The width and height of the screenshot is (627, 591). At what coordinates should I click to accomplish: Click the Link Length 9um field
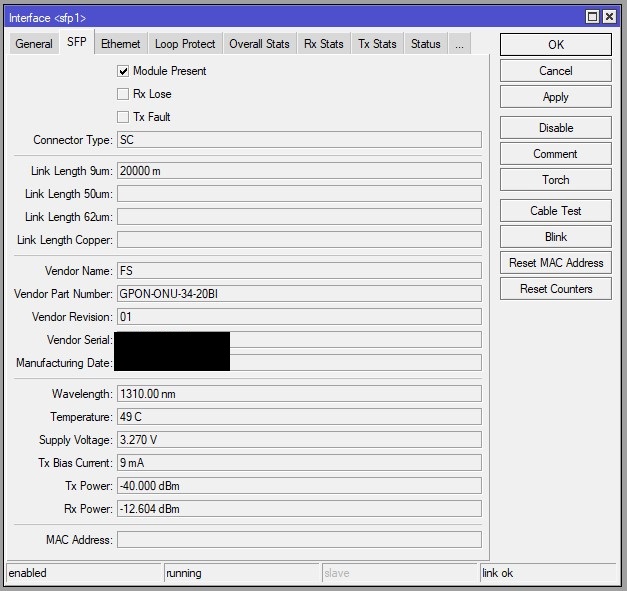(299, 171)
